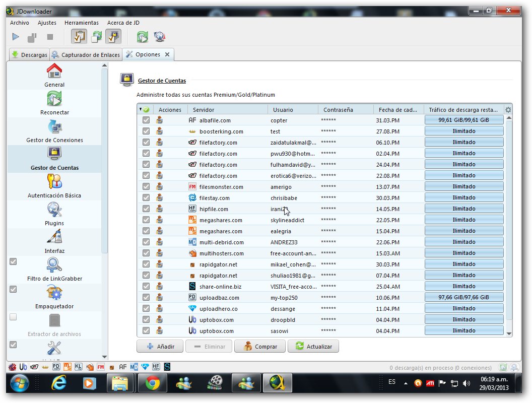Open the Ajustes menu
This screenshot has height=403, width=532.
(47, 23)
